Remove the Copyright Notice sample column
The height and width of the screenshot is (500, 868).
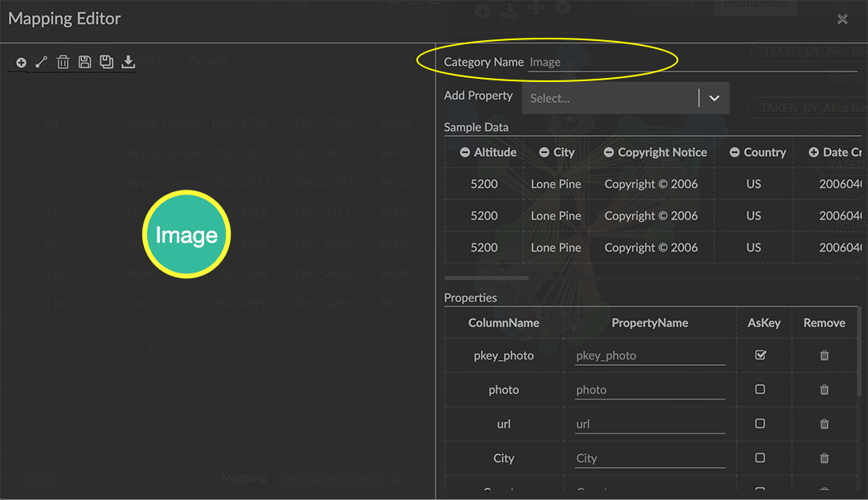pyautogui.click(x=609, y=152)
